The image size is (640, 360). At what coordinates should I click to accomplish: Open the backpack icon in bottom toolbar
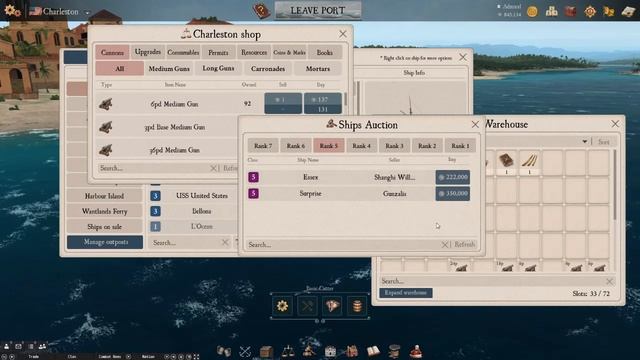point(351,351)
